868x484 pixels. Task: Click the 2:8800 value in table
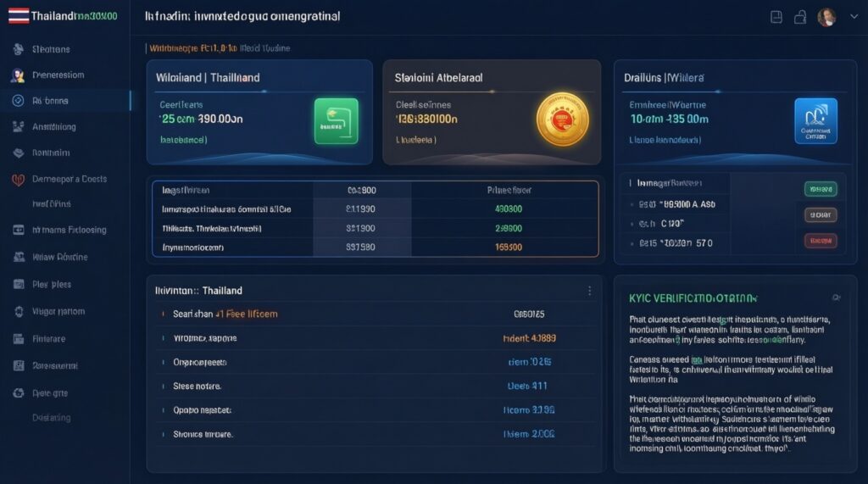[509, 228]
